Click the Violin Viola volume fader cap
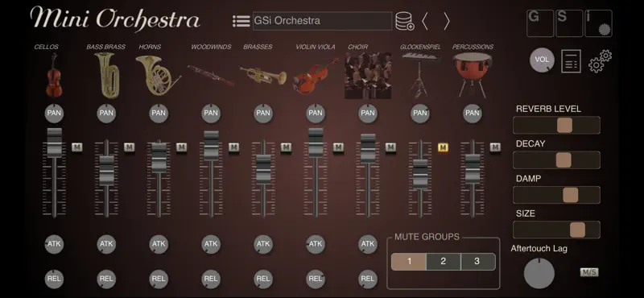 tap(316, 143)
